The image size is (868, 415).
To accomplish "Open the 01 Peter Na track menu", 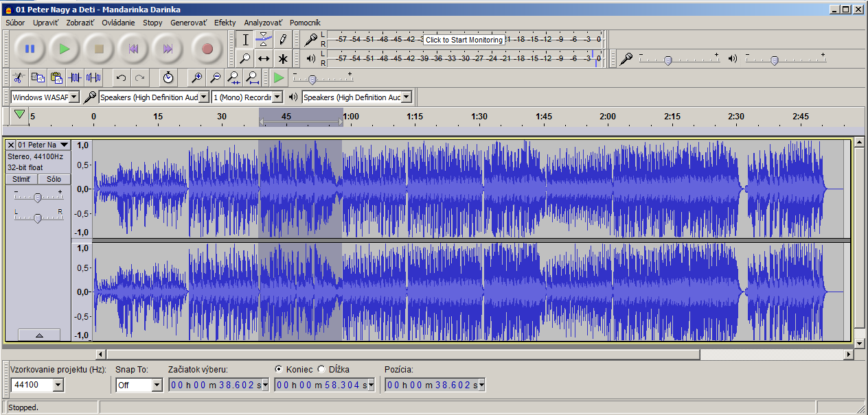I will tap(43, 145).
